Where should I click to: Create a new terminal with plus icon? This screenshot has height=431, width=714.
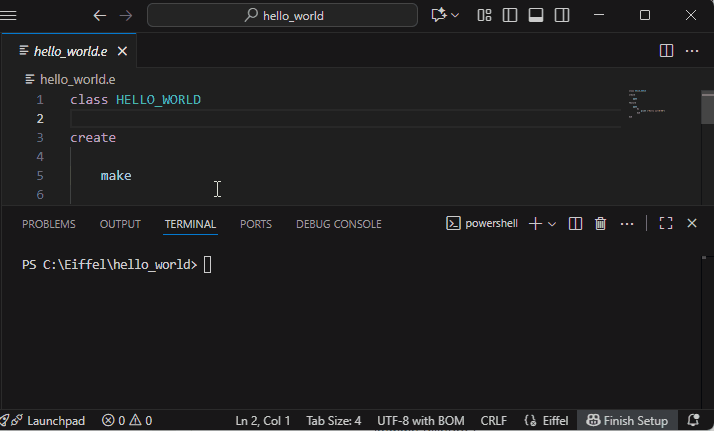coord(535,223)
